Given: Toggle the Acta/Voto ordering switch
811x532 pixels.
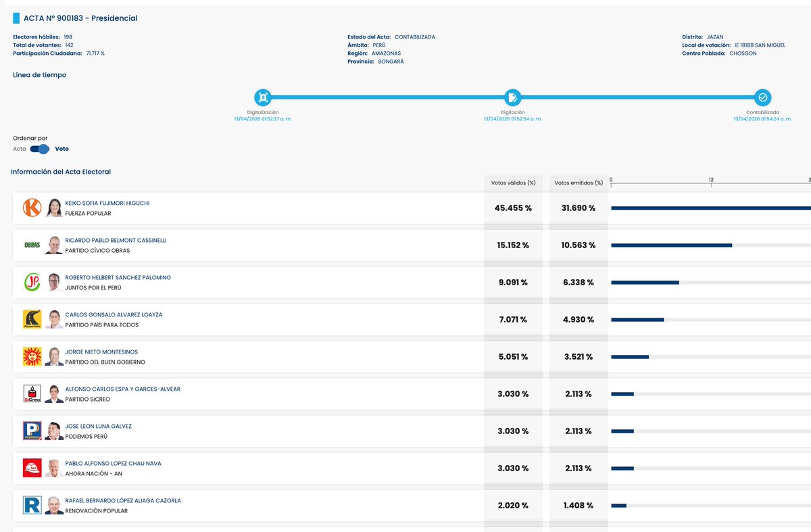Looking at the screenshot, I should [x=40, y=149].
